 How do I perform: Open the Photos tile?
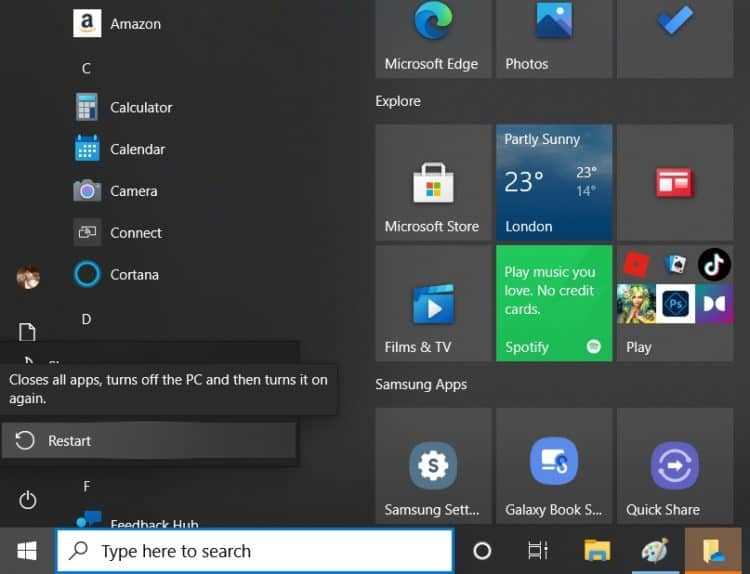coord(554,37)
